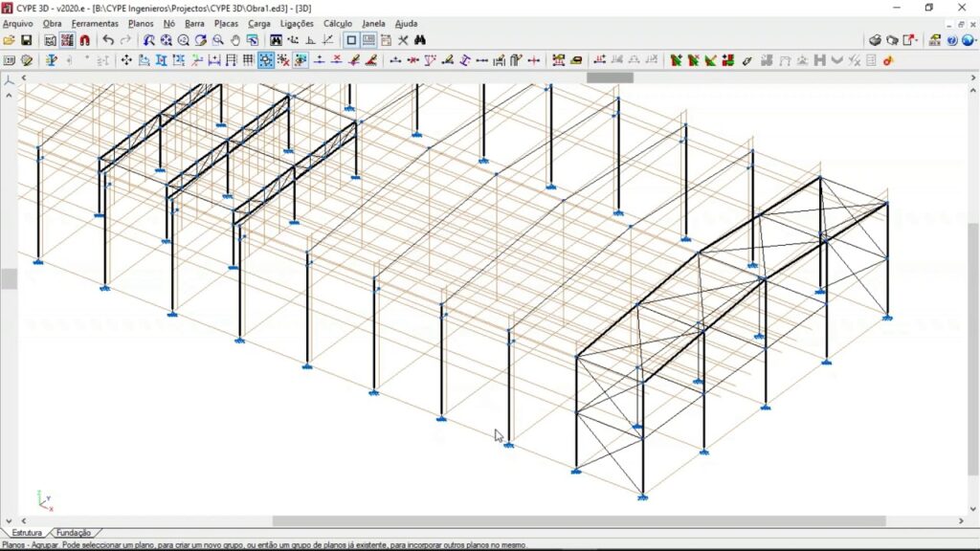Click the open folder icon
This screenshot has height=551, width=980.
coord(9,40)
